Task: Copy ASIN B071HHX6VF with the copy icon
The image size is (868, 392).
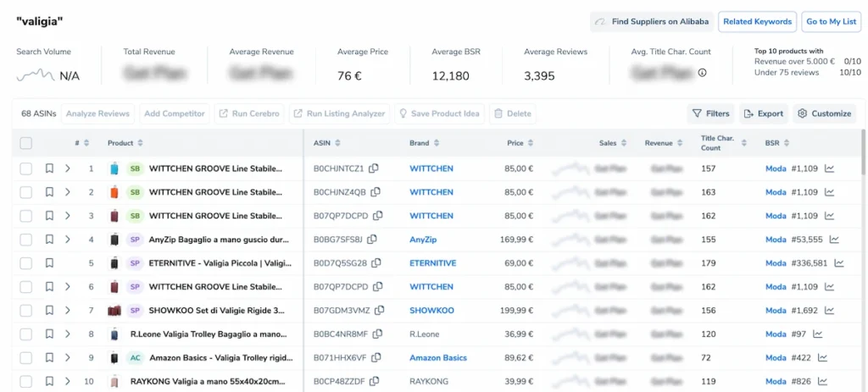Action: pos(376,358)
